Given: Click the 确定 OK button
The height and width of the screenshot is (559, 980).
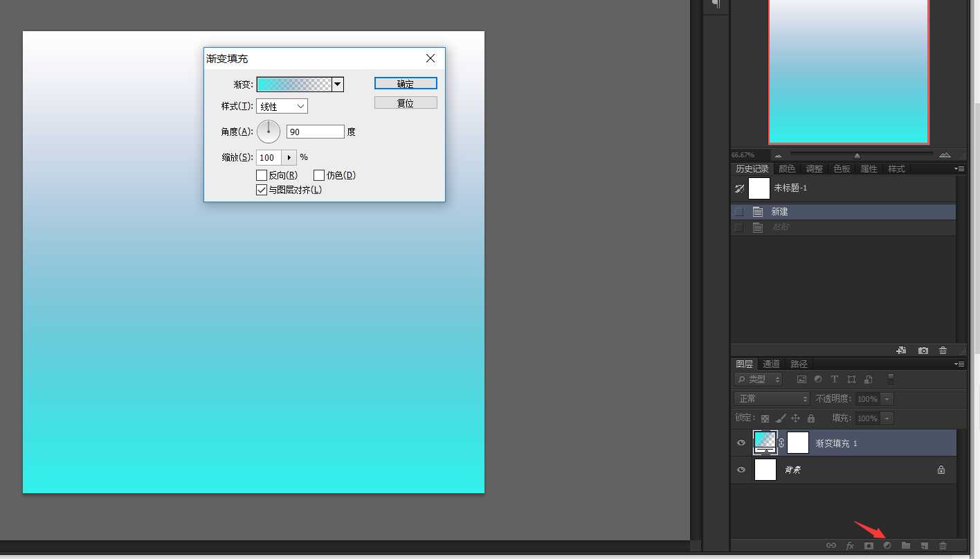Looking at the screenshot, I should pyautogui.click(x=406, y=84).
